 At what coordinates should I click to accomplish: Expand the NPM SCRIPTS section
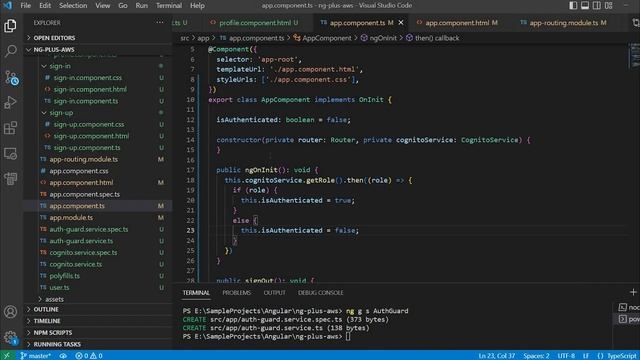coord(98,333)
